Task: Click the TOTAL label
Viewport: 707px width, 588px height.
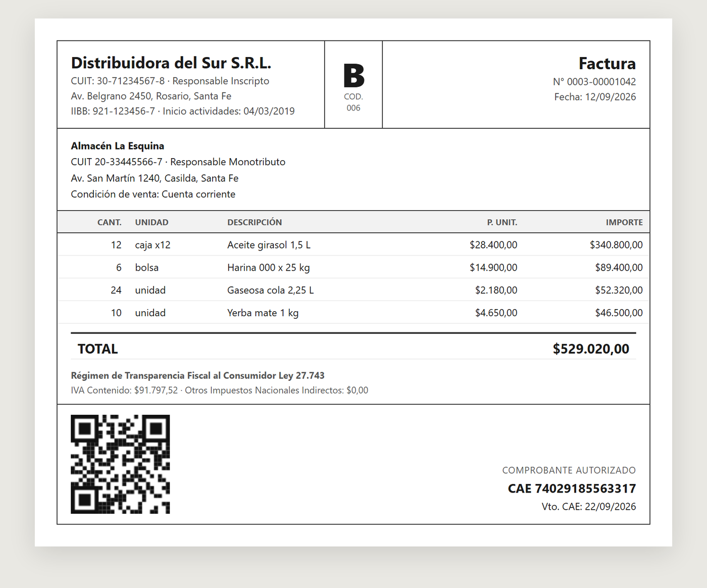Action: coord(98,349)
